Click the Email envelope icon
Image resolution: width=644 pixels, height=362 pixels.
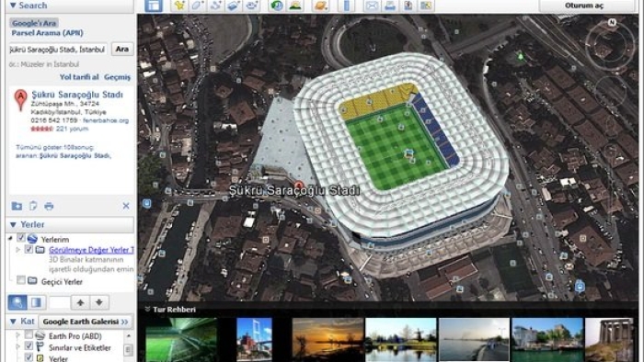(372, 6)
